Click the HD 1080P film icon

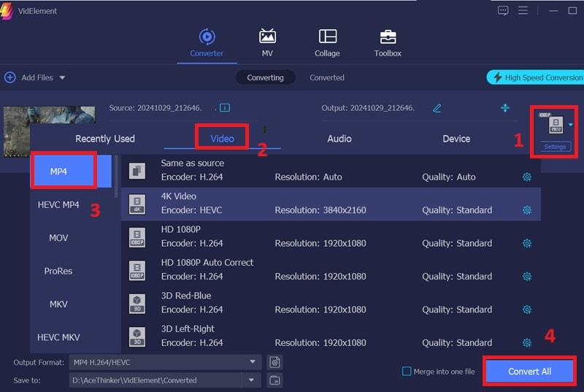pyautogui.click(x=137, y=237)
